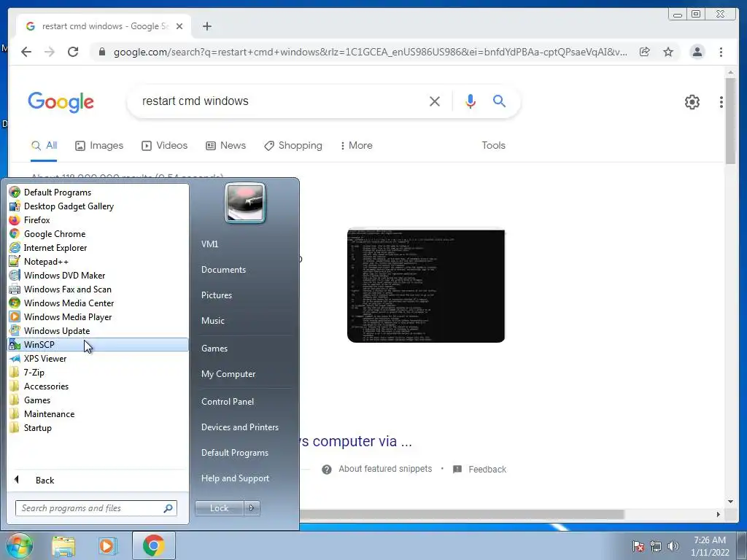The image size is (747, 560).
Task: Open Windows Update
Action: pyautogui.click(x=98, y=330)
